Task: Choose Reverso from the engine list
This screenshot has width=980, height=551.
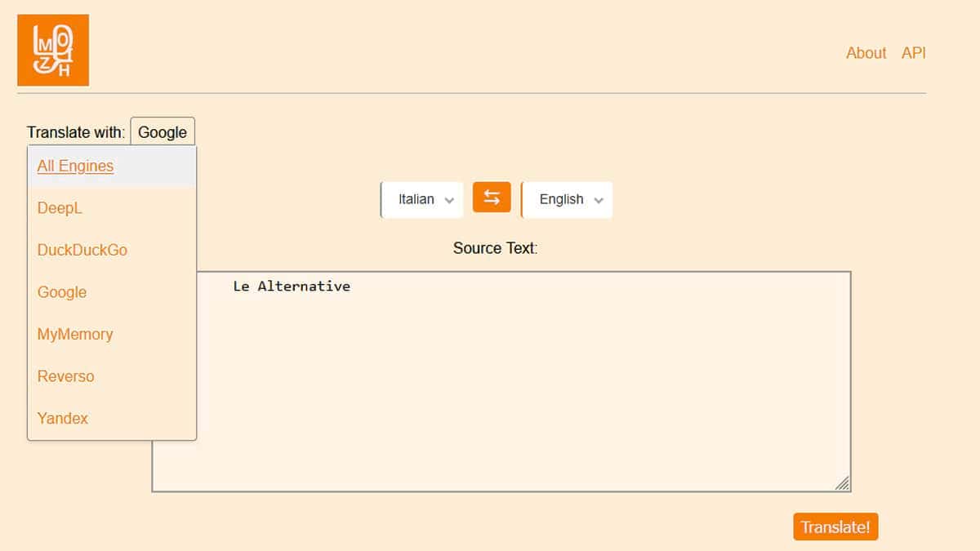Action: click(65, 376)
